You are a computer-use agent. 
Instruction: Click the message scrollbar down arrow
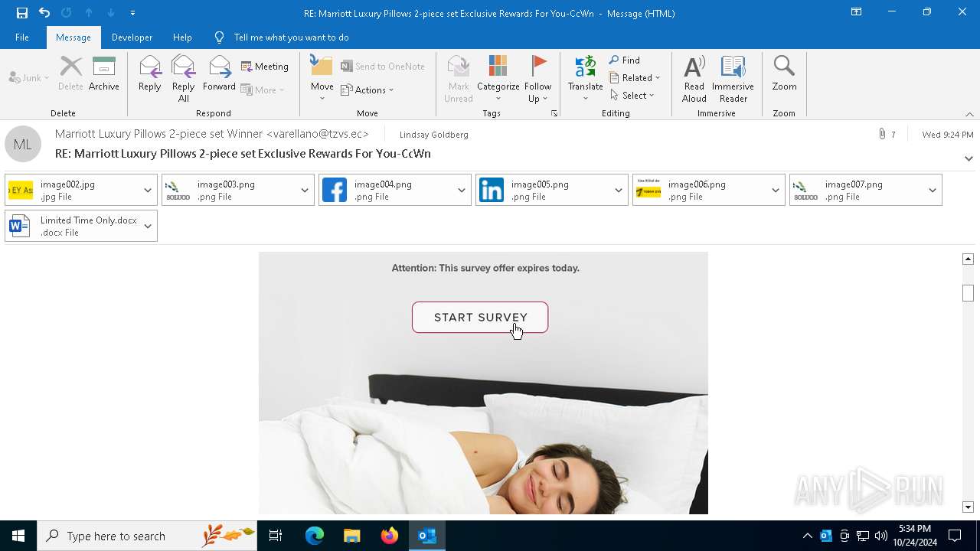pyautogui.click(x=968, y=507)
